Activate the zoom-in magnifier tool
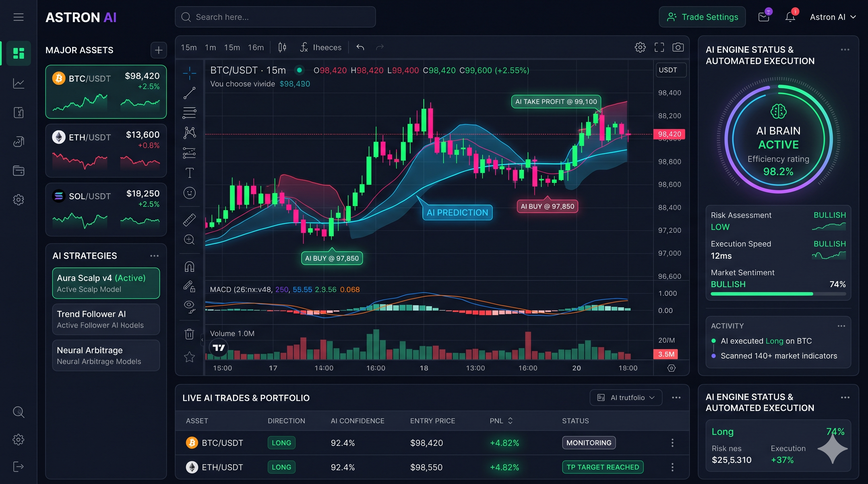Viewport: 868px width, 484px height. click(x=189, y=240)
